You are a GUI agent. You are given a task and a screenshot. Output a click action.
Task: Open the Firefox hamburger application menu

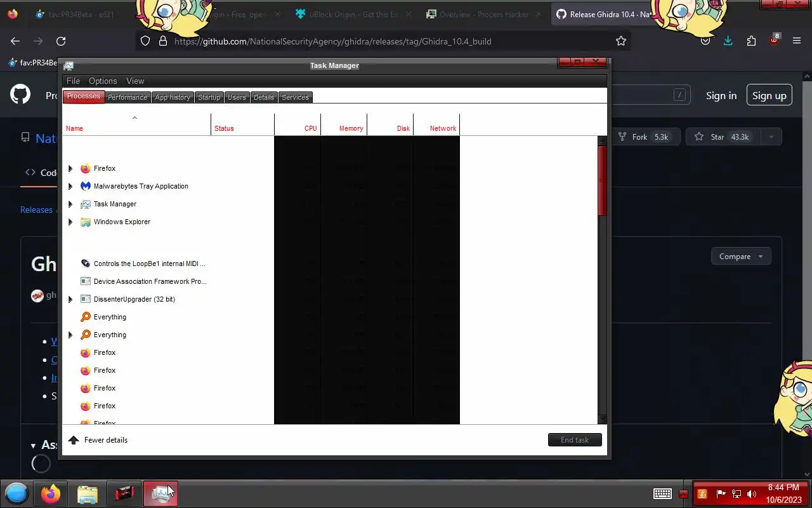click(797, 41)
